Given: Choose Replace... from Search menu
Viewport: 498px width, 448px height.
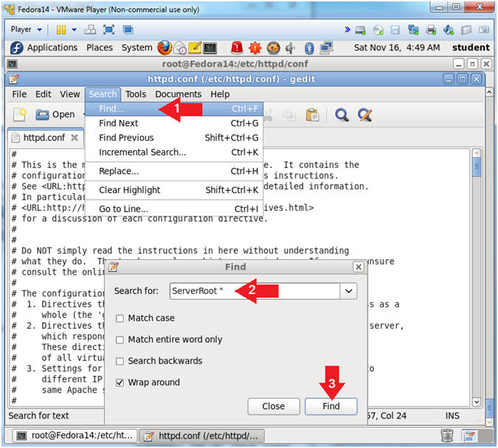Looking at the screenshot, I should pos(174,171).
